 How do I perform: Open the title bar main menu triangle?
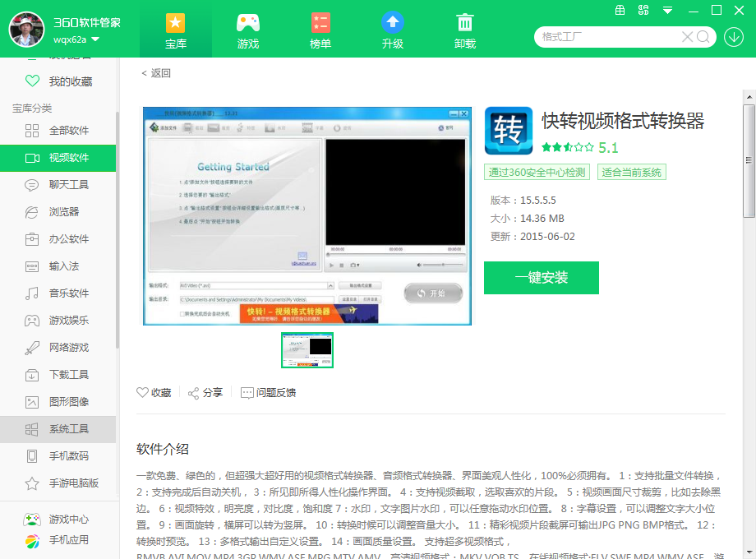click(x=667, y=10)
